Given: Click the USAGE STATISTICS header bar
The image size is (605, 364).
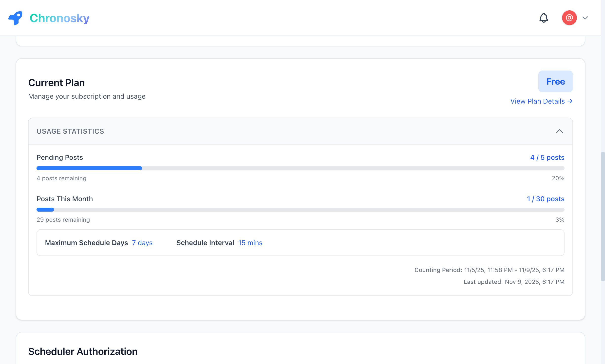Looking at the screenshot, I should click(x=296, y=131).
